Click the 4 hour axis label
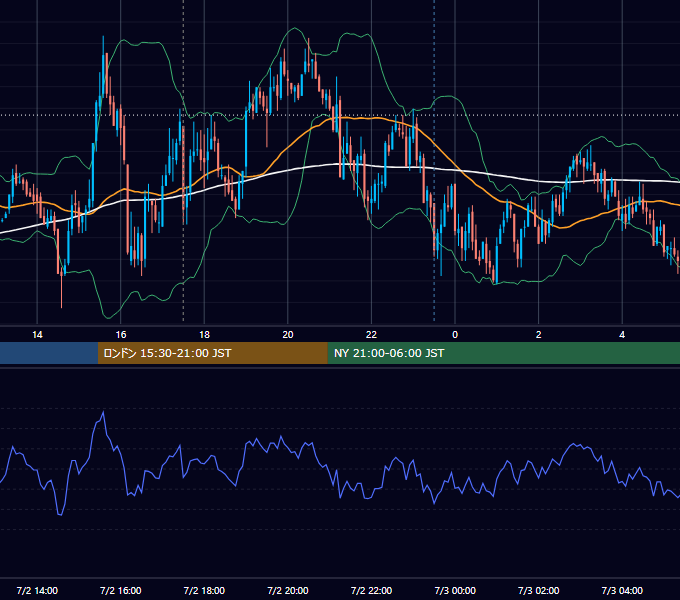The height and width of the screenshot is (600, 680). click(622, 335)
